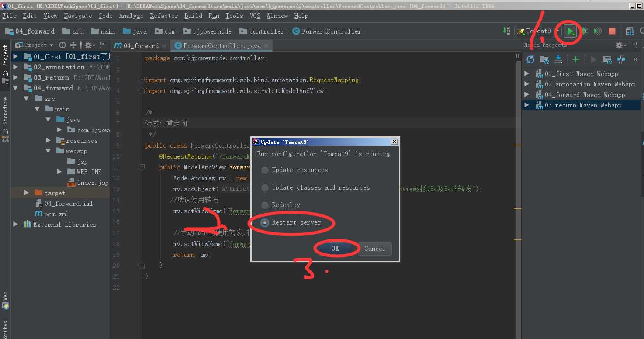Image resolution: width=644 pixels, height=339 pixels.
Task: Expand 04_forward Maven Webapp in Maven panel
Action: pyautogui.click(x=526, y=95)
